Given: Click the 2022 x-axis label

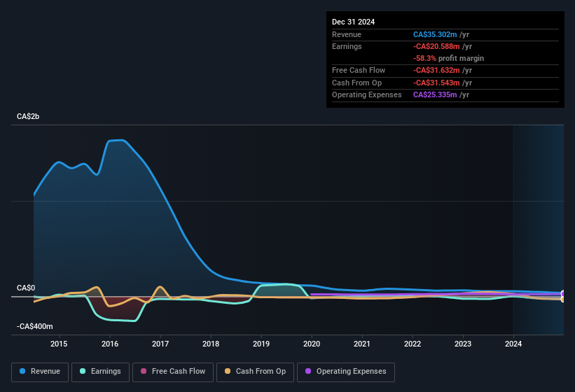Looking at the screenshot, I should [413, 344].
